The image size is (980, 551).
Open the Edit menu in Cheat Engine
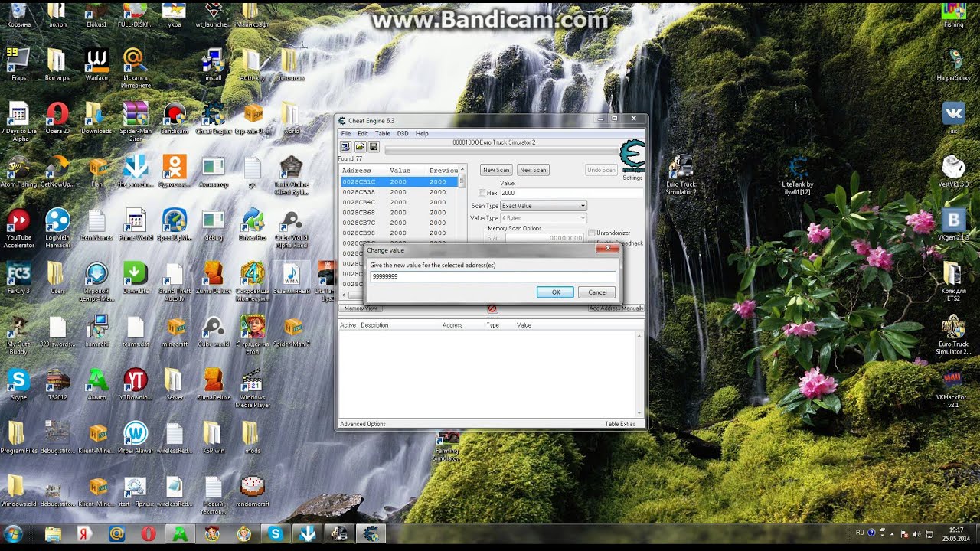click(363, 133)
